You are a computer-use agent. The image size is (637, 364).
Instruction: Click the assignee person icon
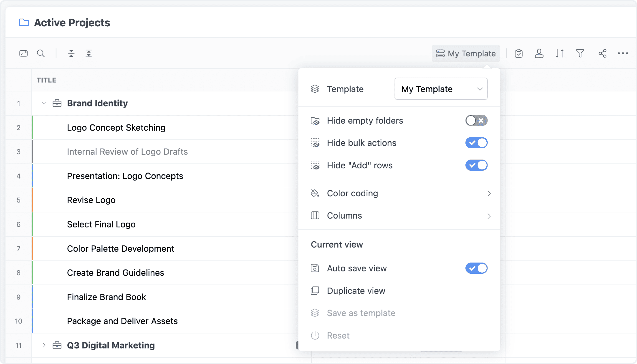[539, 53]
